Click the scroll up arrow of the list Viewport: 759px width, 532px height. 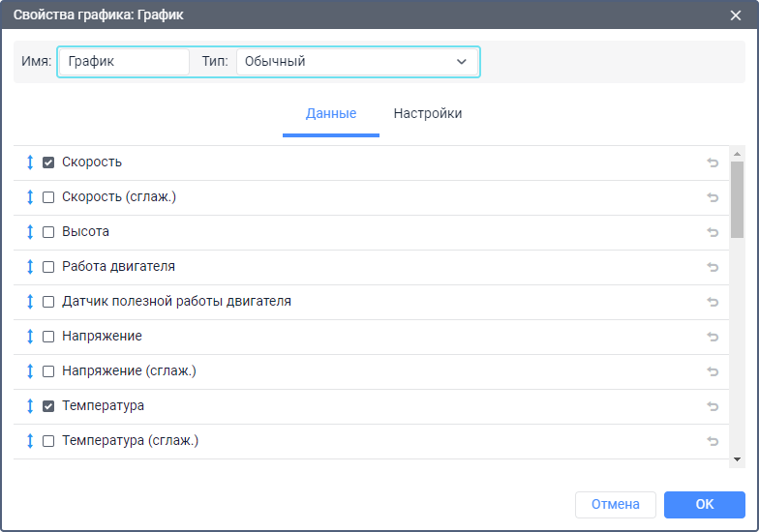[737, 154]
